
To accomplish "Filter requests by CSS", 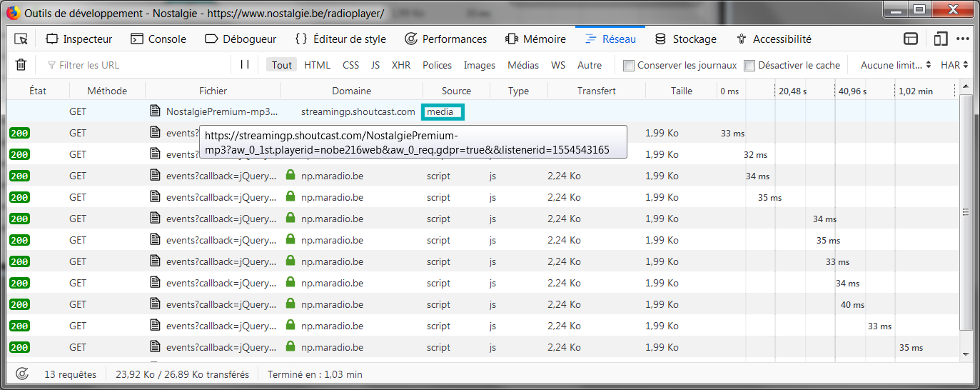I will [351, 65].
